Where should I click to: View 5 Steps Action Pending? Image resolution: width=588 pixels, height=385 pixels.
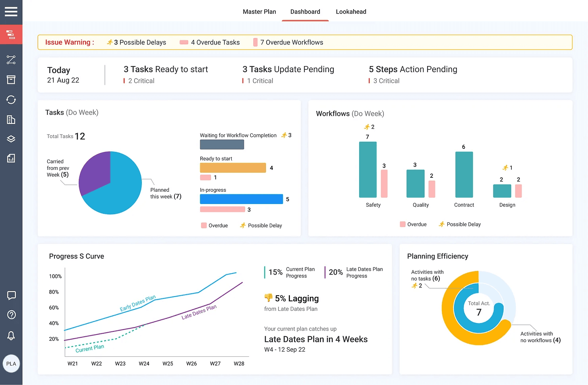tap(413, 69)
